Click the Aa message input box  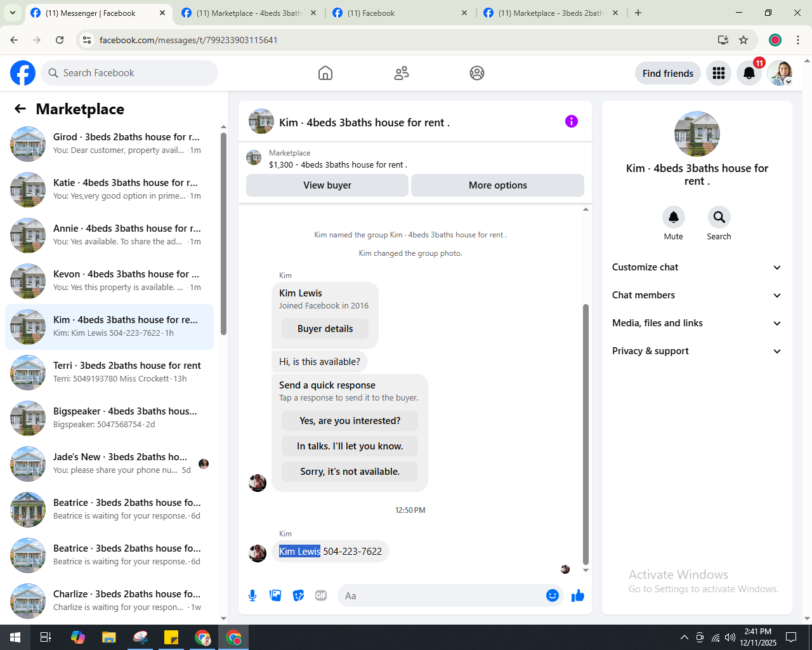(x=442, y=595)
